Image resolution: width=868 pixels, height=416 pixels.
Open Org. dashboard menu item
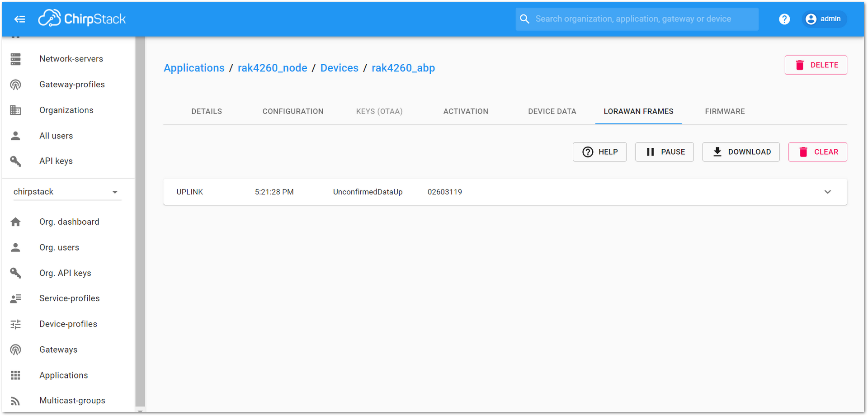[69, 222]
